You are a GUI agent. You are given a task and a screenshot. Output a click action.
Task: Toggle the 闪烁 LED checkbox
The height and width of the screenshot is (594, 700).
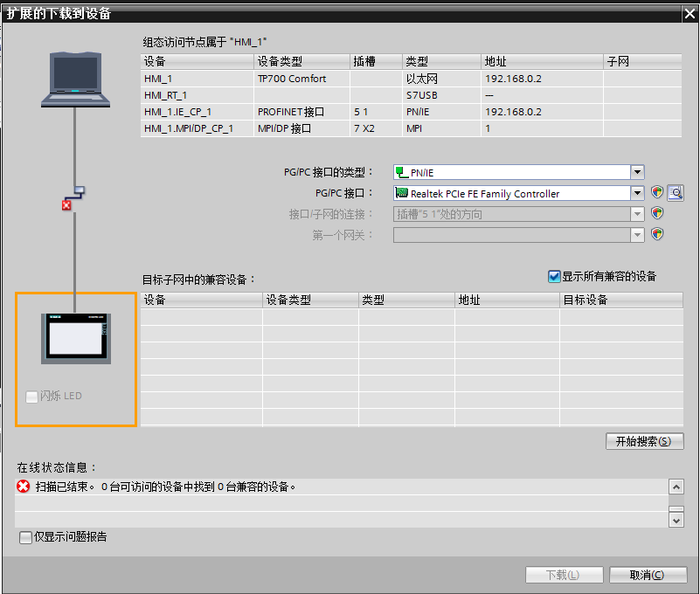click(32, 397)
